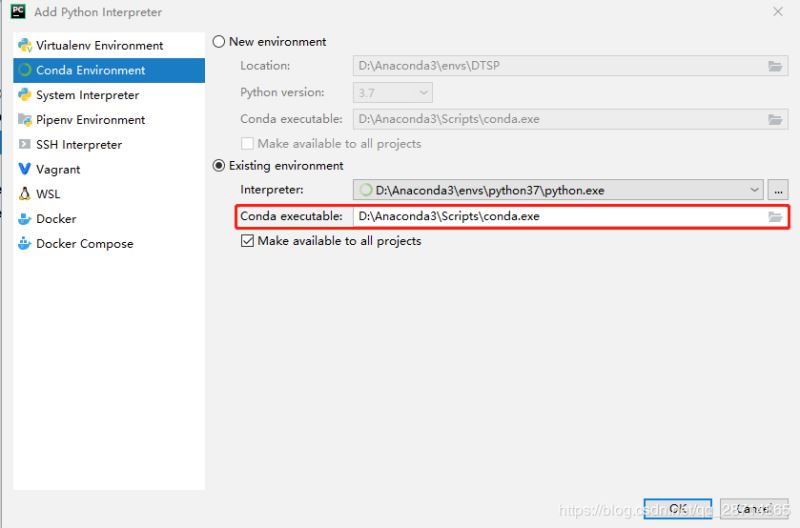This screenshot has height=528, width=800.
Task: Open interpreter browse ellipsis button
Action: [x=779, y=190]
